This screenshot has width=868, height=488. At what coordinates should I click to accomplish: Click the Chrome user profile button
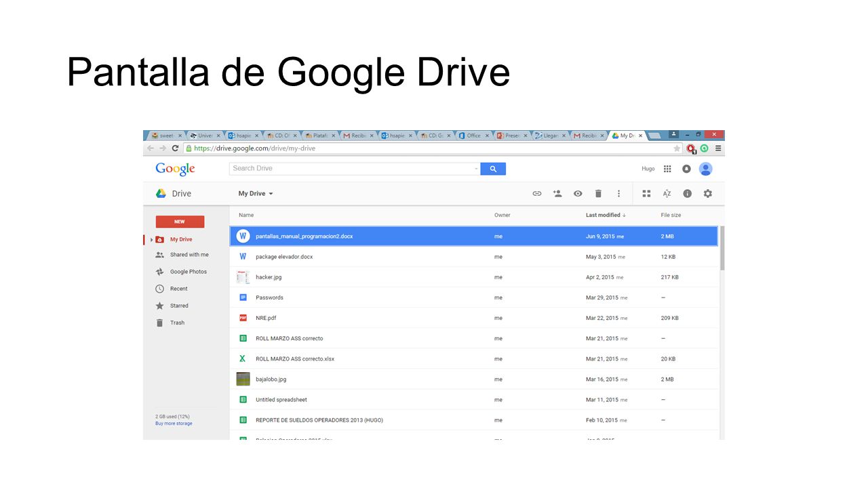coord(673,134)
